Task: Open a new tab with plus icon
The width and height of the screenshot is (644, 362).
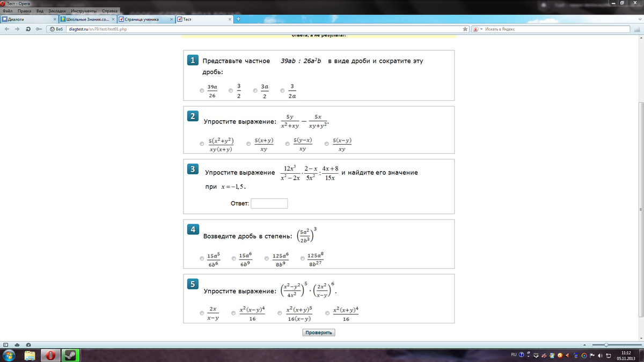Action: tap(238, 19)
